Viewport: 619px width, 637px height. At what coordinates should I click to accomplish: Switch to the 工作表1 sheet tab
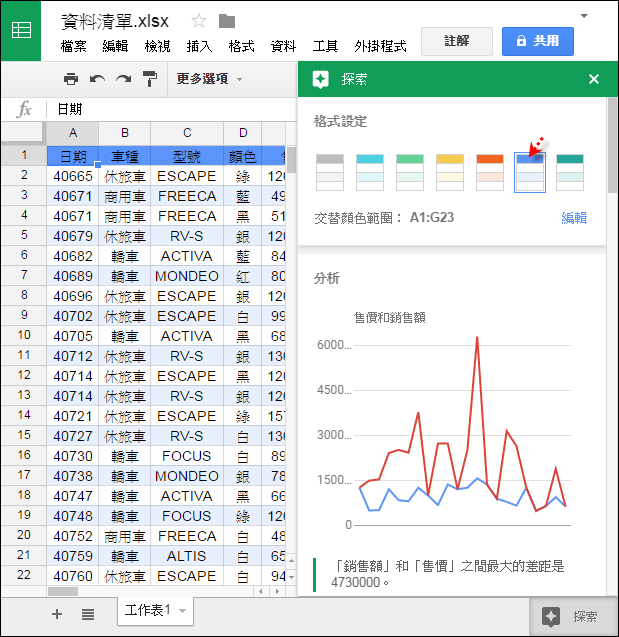155,611
